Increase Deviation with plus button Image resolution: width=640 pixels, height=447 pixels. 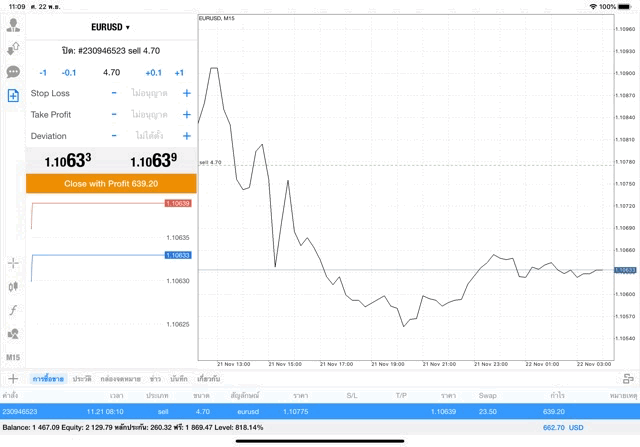(x=186, y=136)
